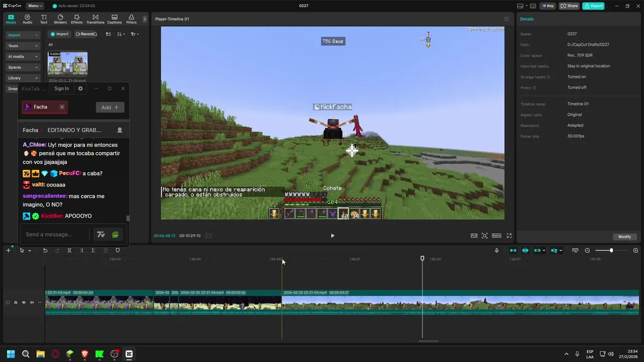Select the imported mp4 media thumbnail

pyautogui.click(x=67, y=64)
